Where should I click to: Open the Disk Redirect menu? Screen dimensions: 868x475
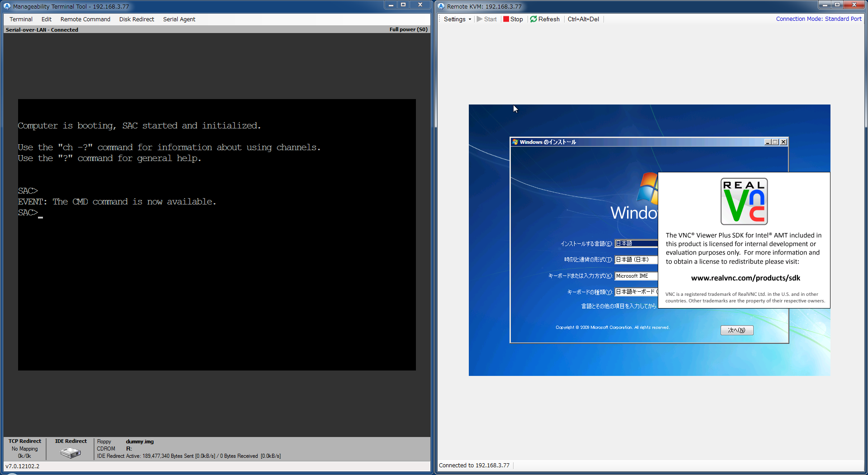click(x=137, y=19)
